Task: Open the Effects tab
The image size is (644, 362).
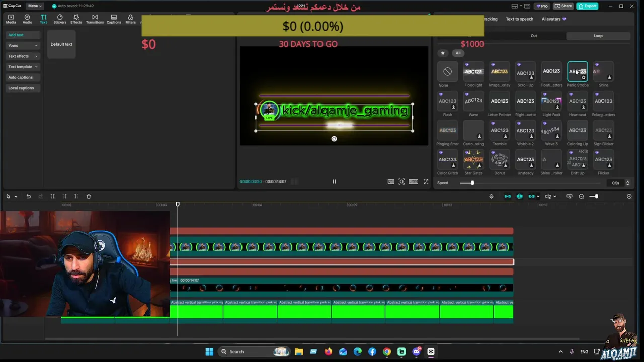Action: pos(76,19)
